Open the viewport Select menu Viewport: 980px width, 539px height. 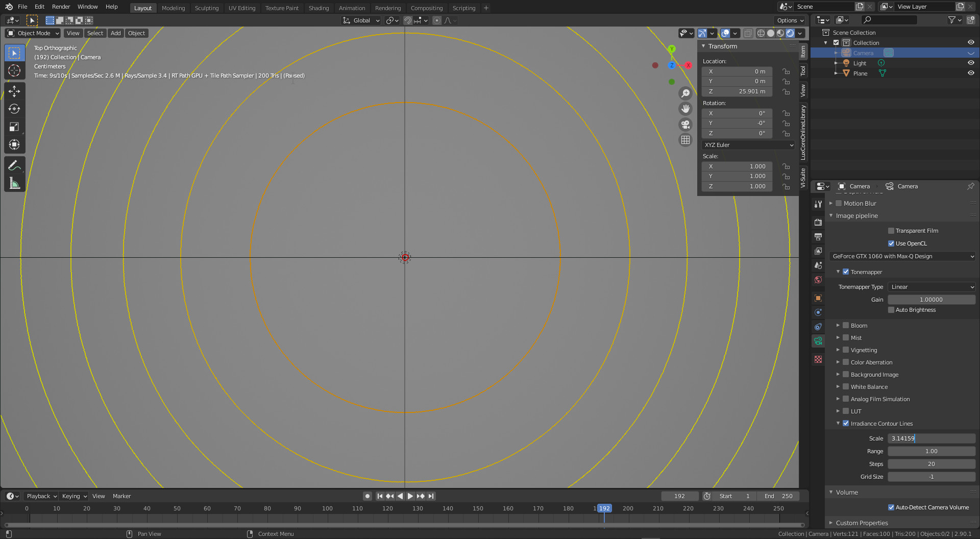click(95, 33)
